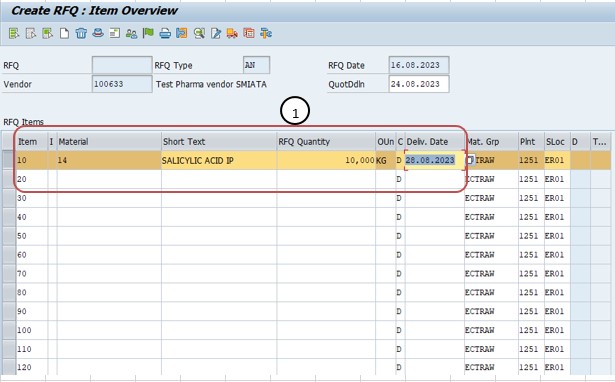Click the OUn cell showing KG
The width and height of the screenshot is (615, 382).
tap(385, 160)
